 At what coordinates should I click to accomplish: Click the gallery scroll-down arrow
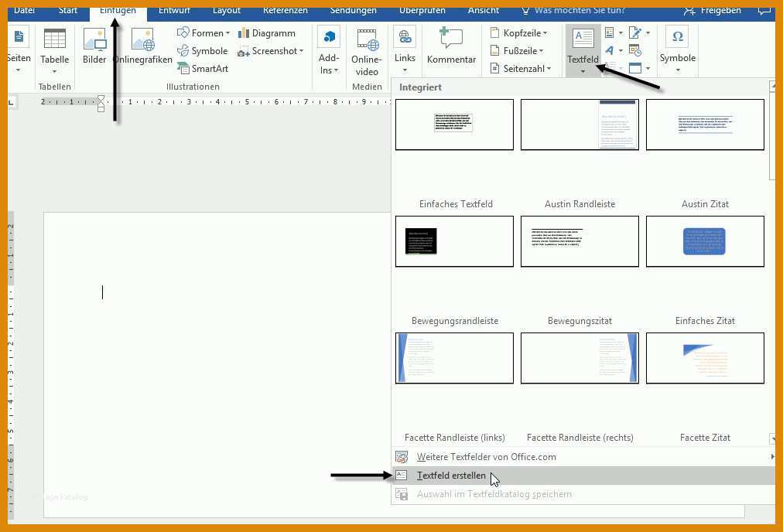pos(772,438)
